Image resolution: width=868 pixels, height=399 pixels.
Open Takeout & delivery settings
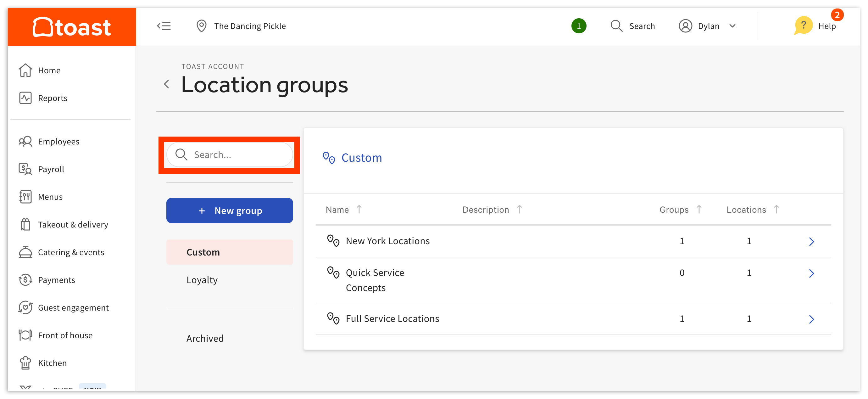pos(73,224)
